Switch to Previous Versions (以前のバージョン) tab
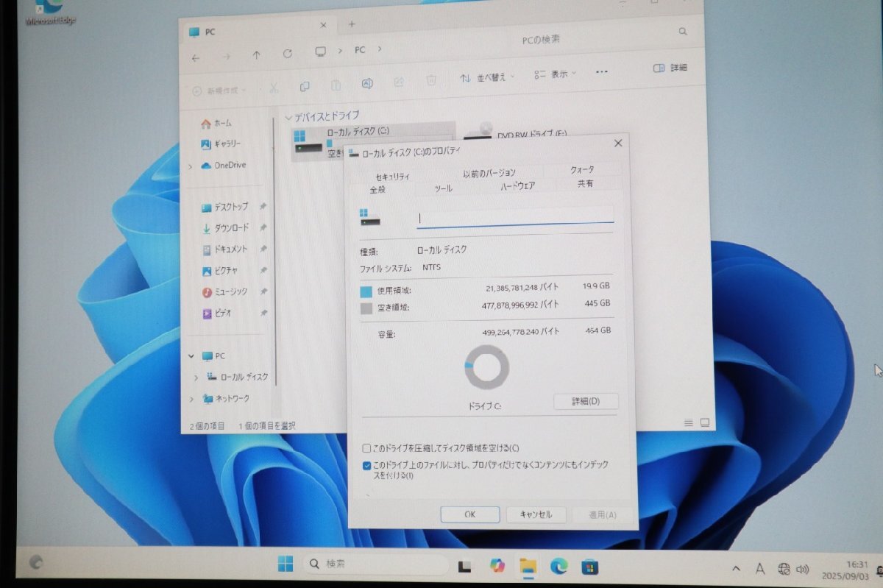Screen dimensions: 883x588 coord(489,174)
